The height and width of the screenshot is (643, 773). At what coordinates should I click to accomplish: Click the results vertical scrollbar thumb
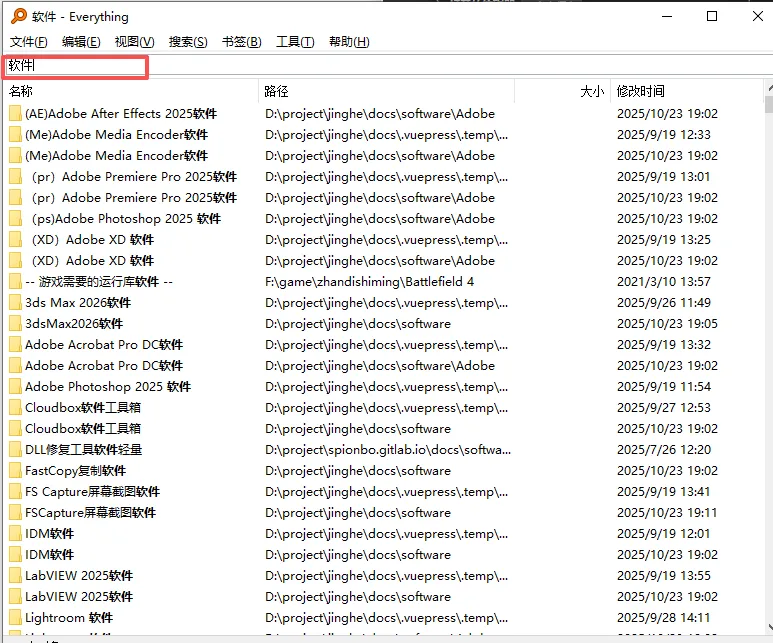(x=769, y=105)
